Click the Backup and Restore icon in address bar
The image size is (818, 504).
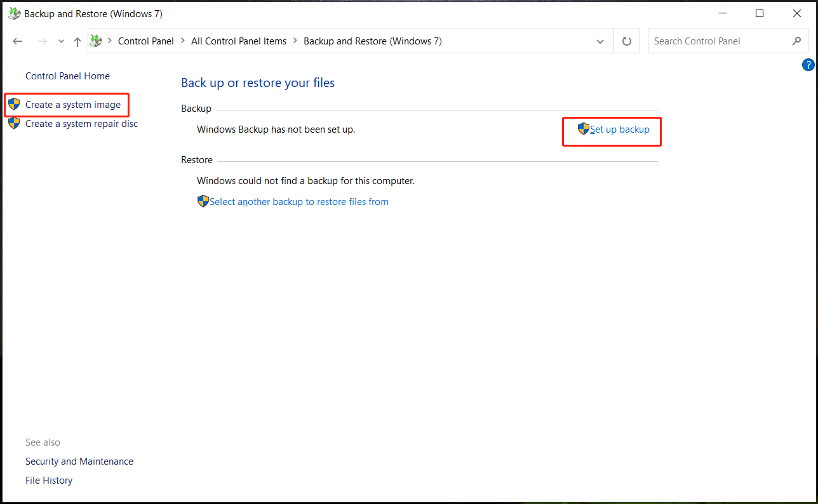(x=96, y=41)
